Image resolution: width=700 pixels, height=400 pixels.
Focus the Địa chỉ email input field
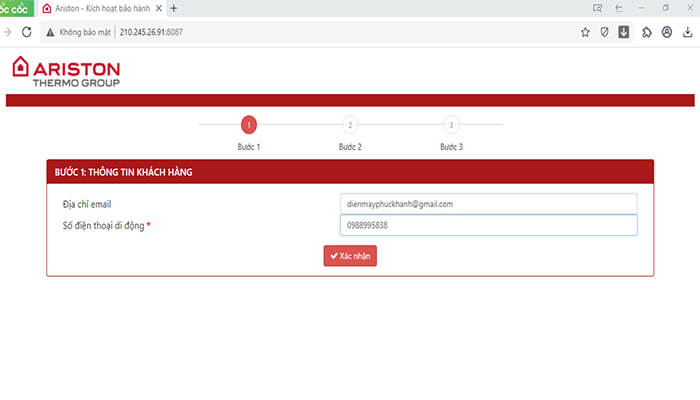point(488,204)
